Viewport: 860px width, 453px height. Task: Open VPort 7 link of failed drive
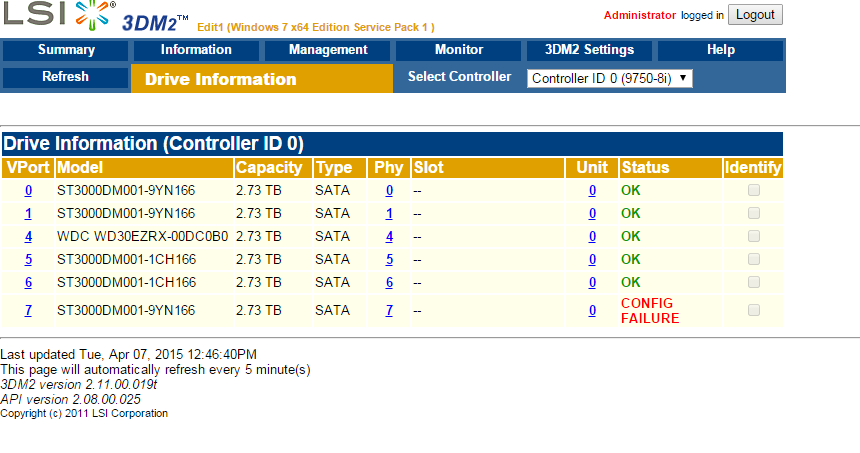(28, 310)
